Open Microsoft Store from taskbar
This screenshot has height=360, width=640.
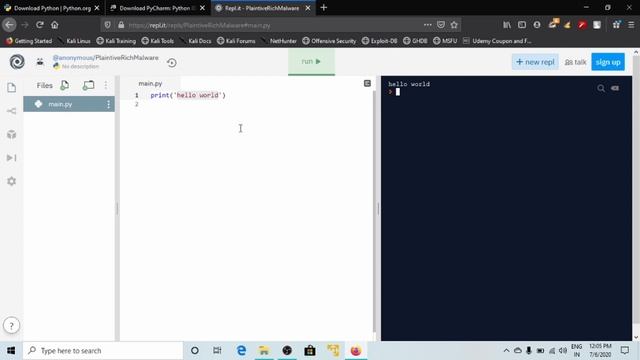coord(310,351)
